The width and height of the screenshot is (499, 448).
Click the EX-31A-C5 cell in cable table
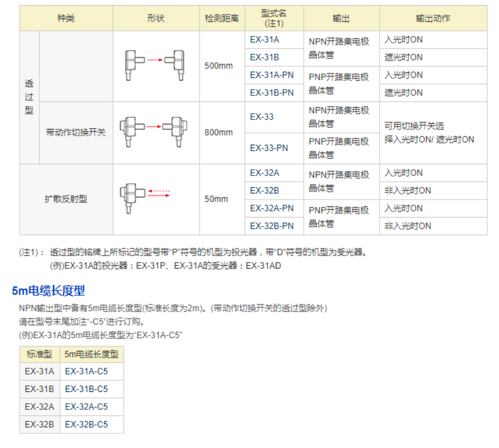(x=86, y=371)
